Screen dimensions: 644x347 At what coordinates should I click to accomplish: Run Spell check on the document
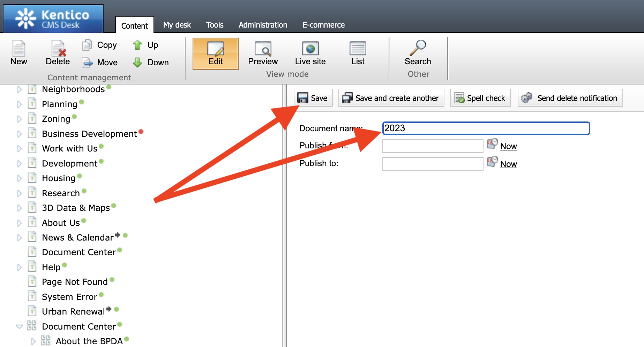[x=480, y=98]
